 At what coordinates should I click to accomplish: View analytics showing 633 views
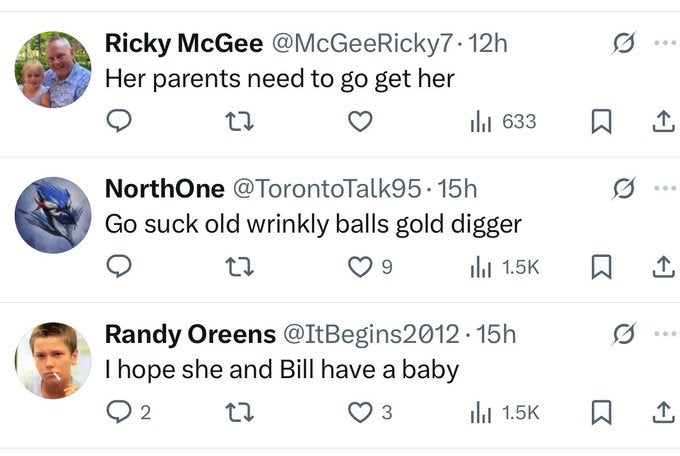coord(503,122)
